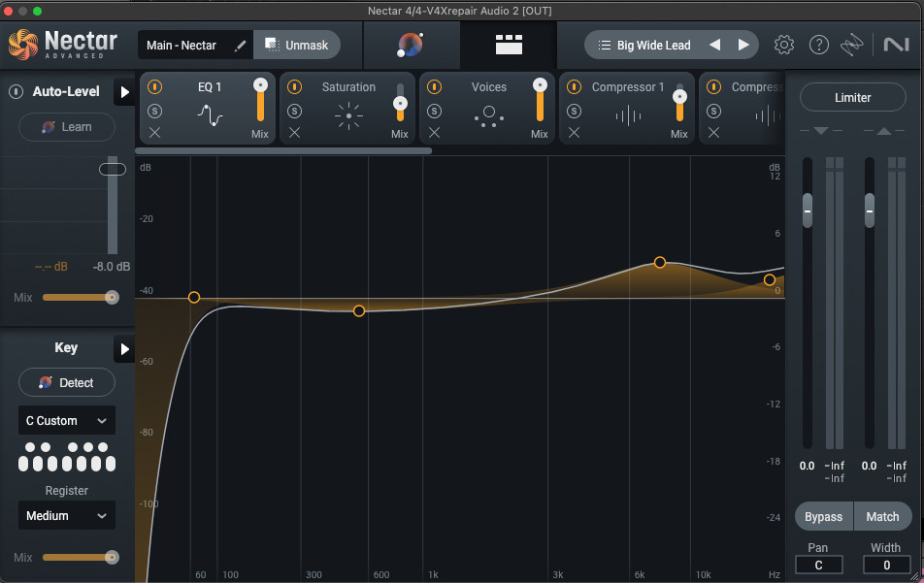
Task: Load the previous preset arrow
Action: pos(714,45)
